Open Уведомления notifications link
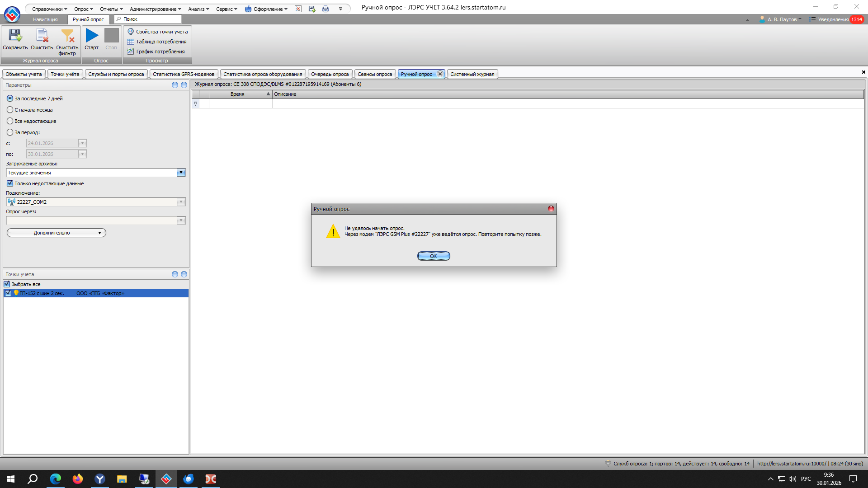Image resolution: width=868 pixels, height=488 pixels. (x=833, y=19)
